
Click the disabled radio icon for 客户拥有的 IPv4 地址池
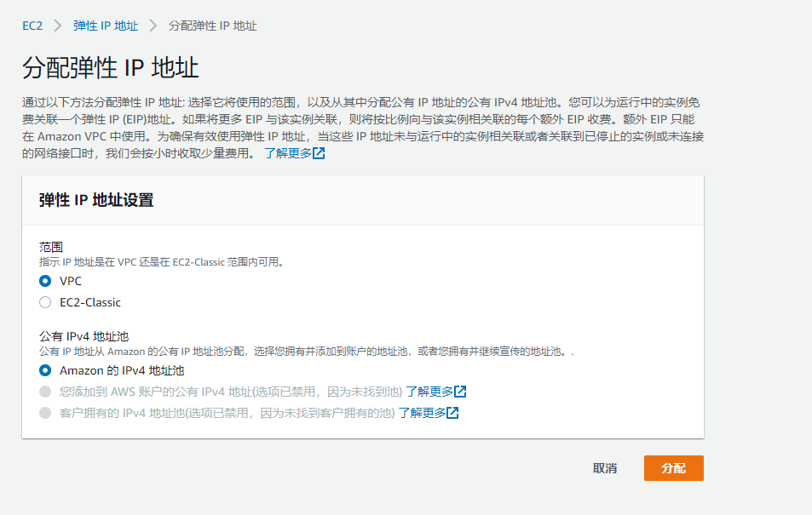click(x=45, y=412)
